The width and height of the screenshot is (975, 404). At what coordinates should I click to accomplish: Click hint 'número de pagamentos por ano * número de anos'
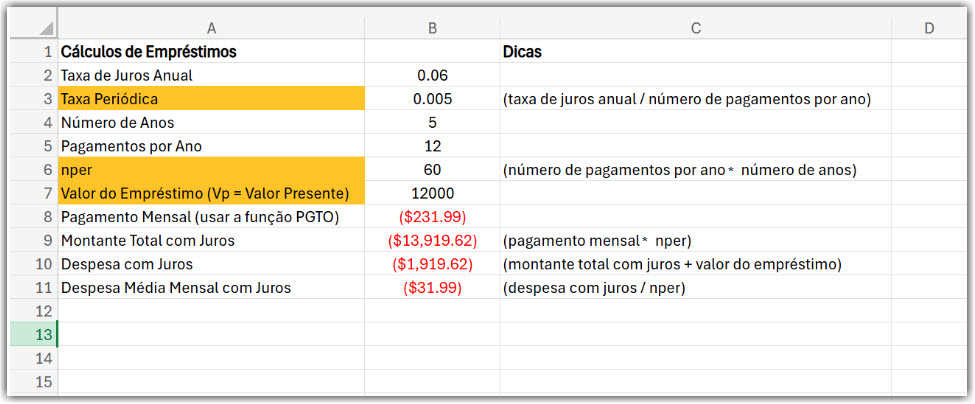(x=696, y=170)
